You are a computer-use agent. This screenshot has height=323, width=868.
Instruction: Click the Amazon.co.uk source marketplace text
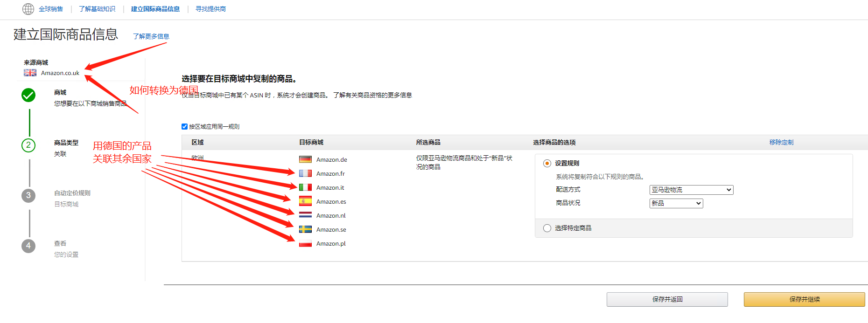(60, 73)
